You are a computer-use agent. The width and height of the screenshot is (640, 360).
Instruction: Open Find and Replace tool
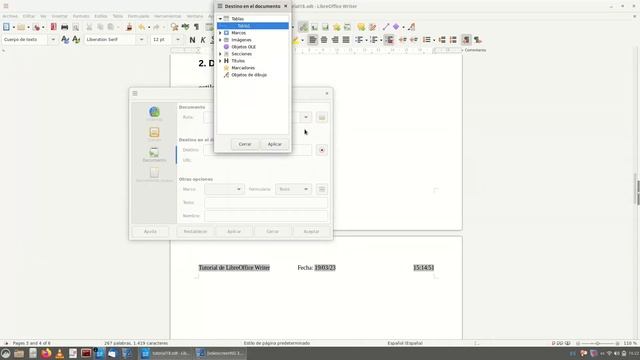point(174,27)
